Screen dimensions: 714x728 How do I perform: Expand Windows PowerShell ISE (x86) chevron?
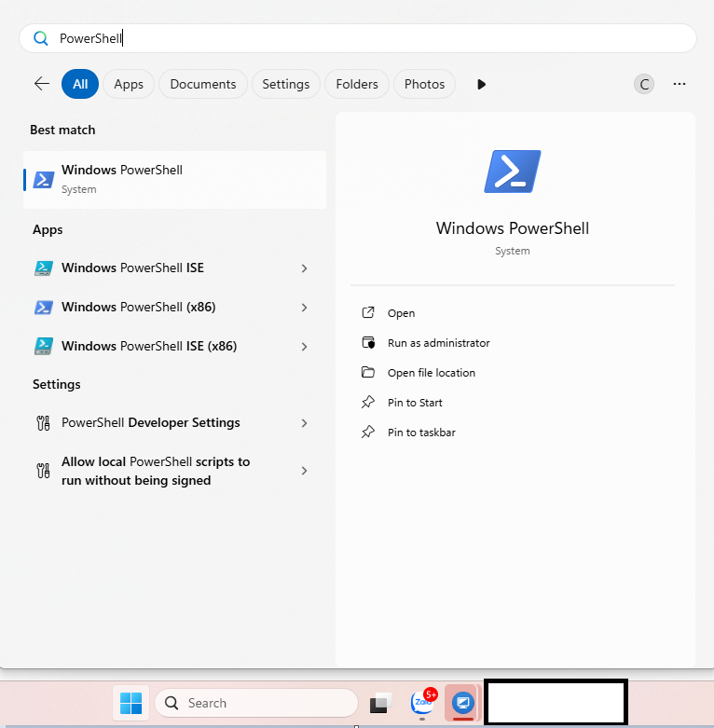304,347
